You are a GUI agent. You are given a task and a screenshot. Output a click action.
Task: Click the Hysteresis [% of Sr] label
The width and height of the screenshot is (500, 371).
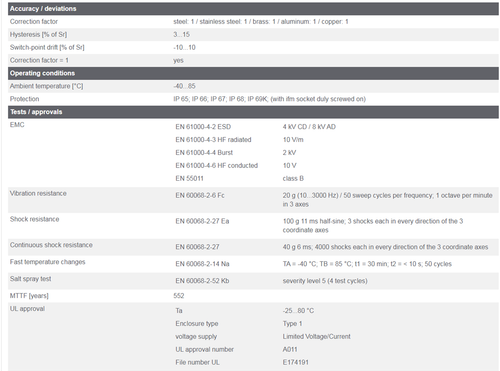[x=38, y=35]
